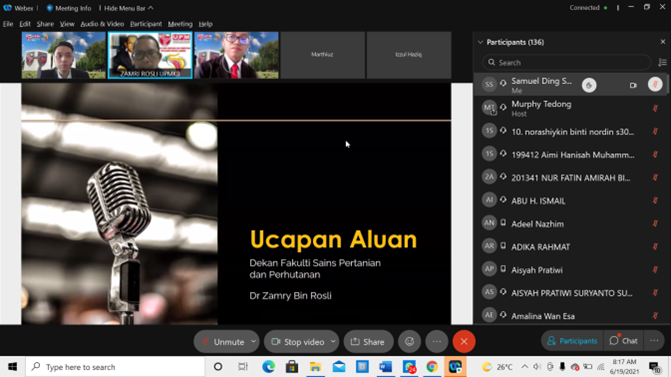This screenshot has height=377, width=671.
Task: Click the raise hand icon for Samuel Ding
Action: pyautogui.click(x=589, y=85)
